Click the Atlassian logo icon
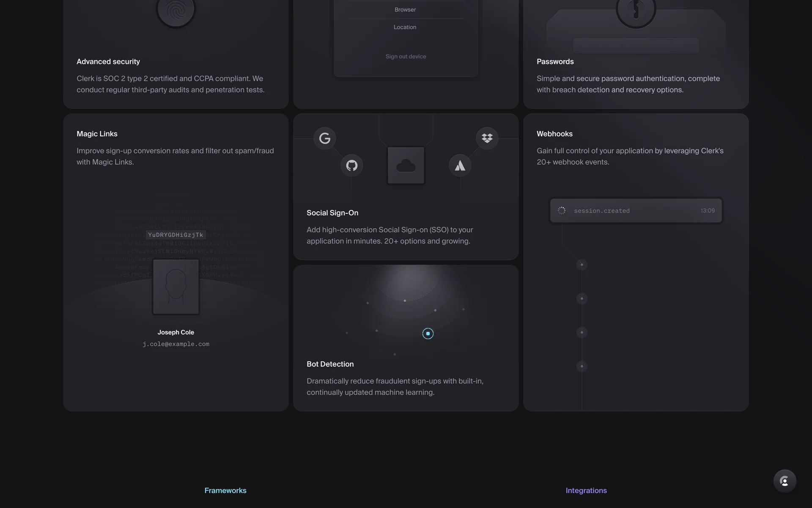The width and height of the screenshot is (812, 508). (x=460, y=166)
